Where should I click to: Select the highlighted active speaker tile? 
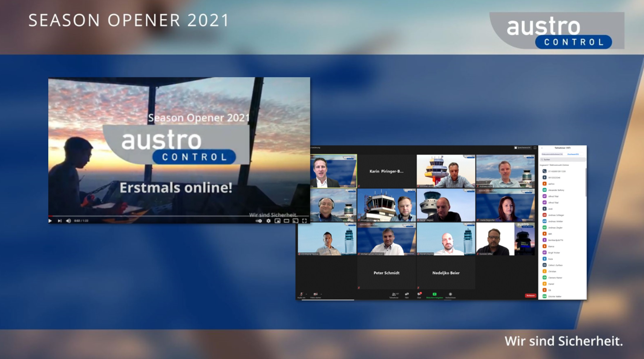point(333,171)
